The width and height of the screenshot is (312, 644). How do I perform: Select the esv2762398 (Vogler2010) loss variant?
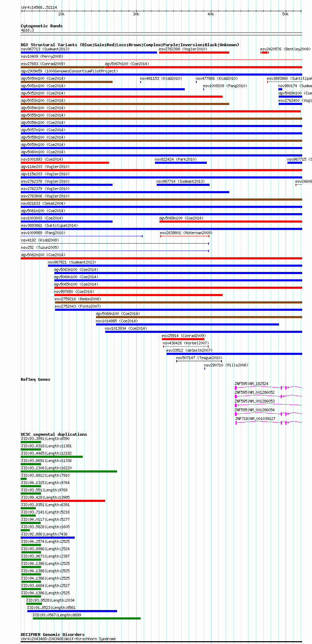coord(194,52)
